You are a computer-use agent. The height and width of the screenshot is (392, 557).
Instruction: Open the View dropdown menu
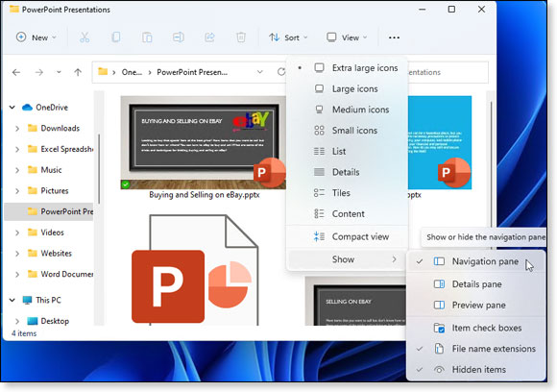[x=347, y=37]
